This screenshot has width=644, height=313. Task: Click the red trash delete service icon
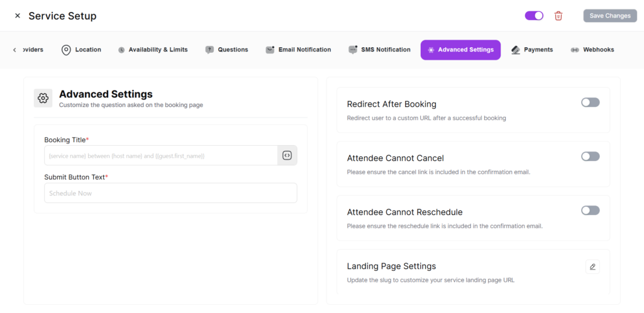(x=558, y=16)
